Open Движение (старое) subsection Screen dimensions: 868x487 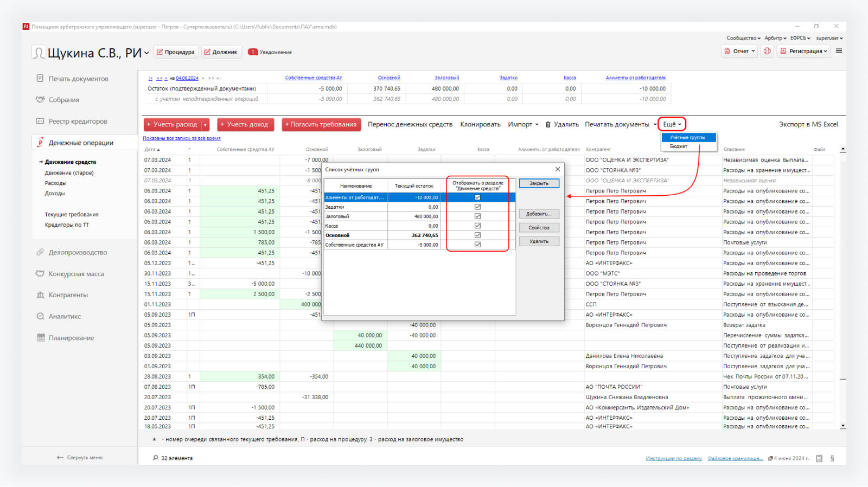click(69, 173)
